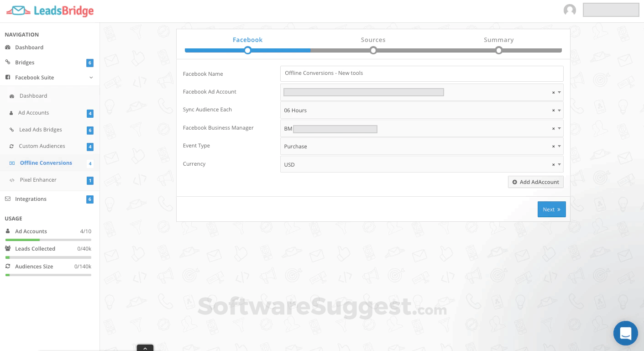
Task: Clear the selected Event Type with the × icon
Action: coord(553,146)
